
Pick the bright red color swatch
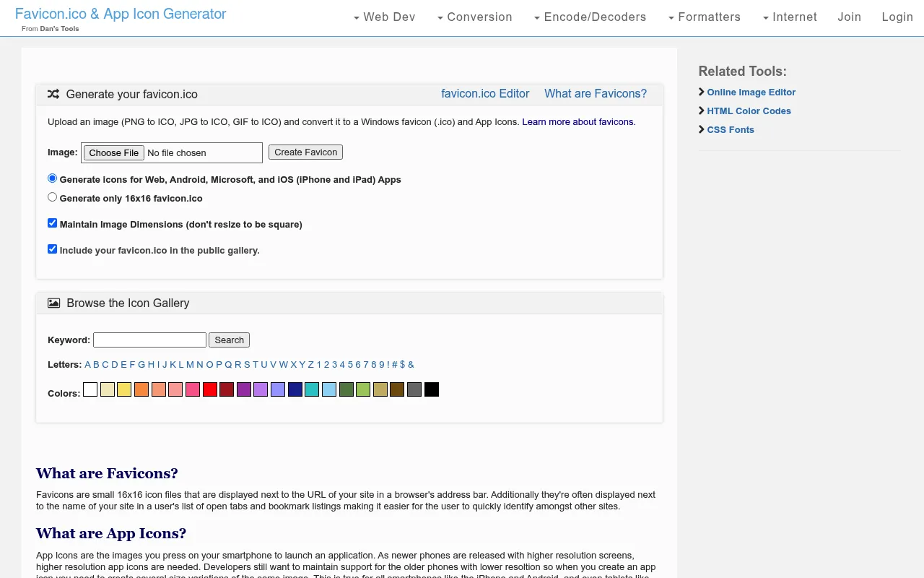(x=210, y=389)
